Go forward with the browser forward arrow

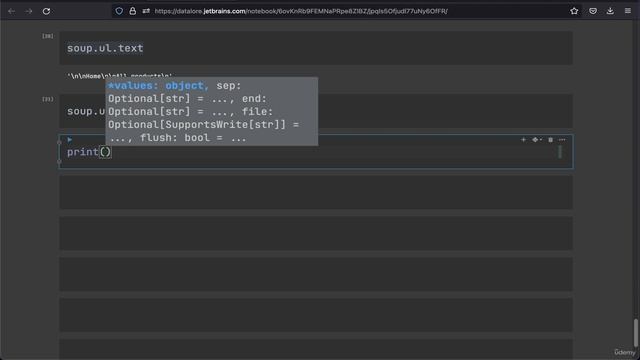[29, 11]
